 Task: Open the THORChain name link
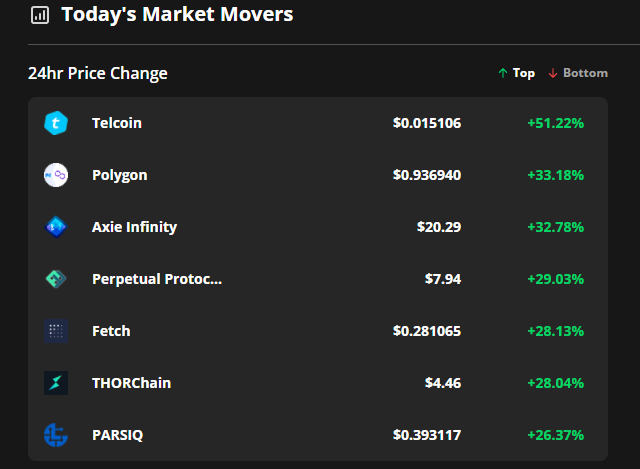pyautogui.click(x=131, y=383)
